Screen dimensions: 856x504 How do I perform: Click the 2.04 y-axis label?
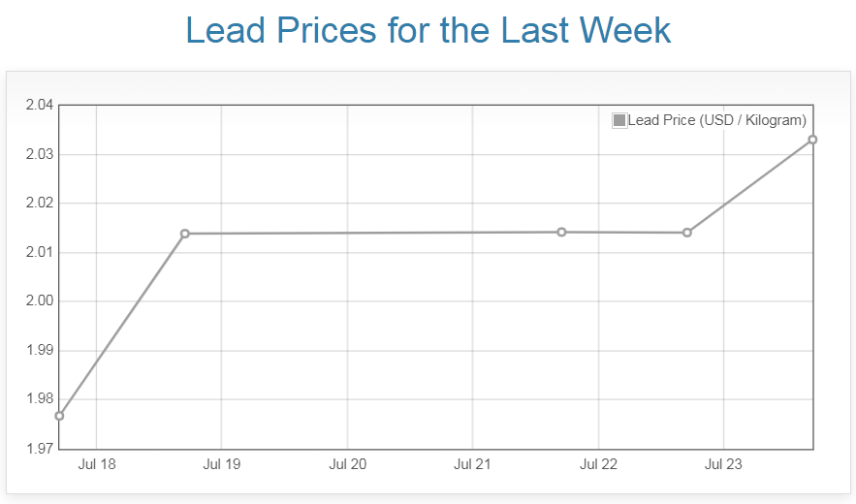(x=39, y=106)
